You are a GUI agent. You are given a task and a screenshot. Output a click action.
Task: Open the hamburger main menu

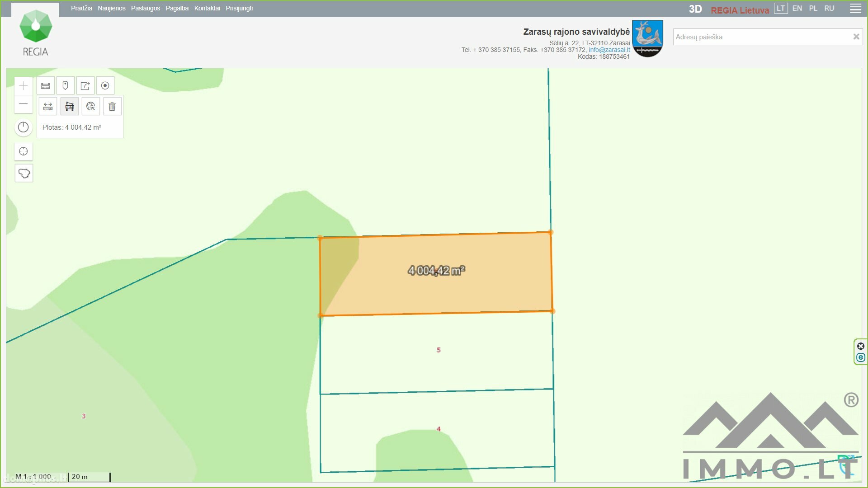point(855,9)
